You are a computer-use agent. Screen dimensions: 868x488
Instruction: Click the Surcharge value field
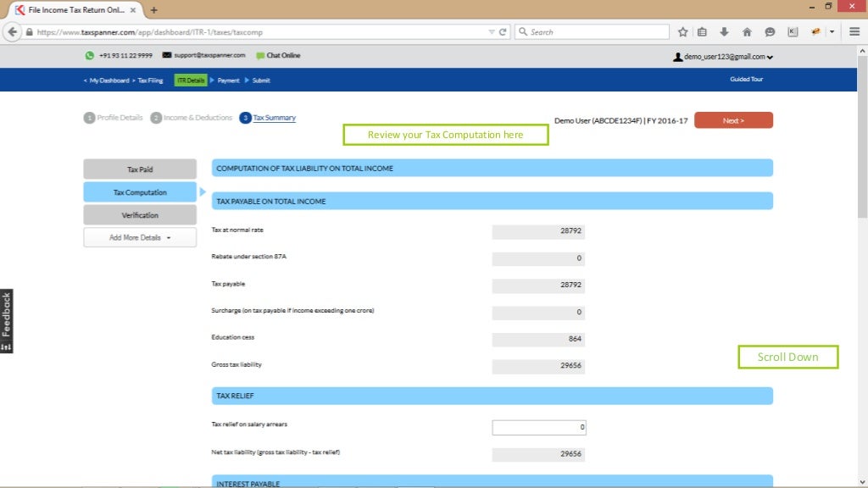(x=538, y=312)
